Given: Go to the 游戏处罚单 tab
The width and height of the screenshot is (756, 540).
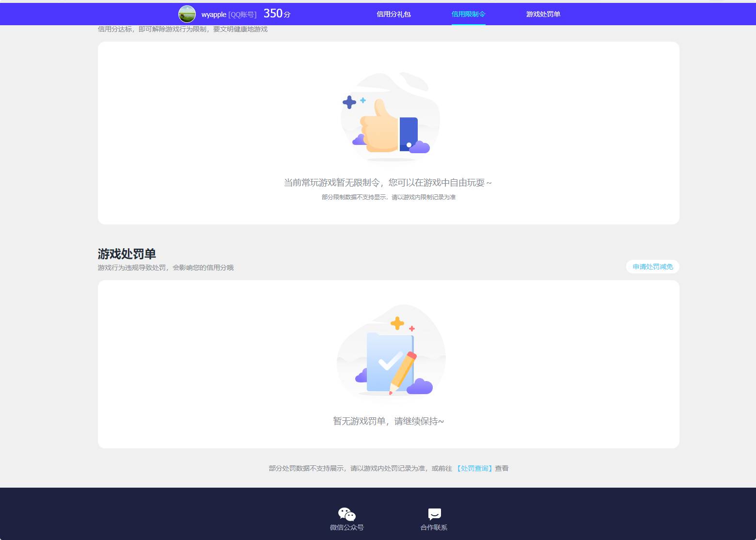Looking at the screenshot, I should coord(543,14).
